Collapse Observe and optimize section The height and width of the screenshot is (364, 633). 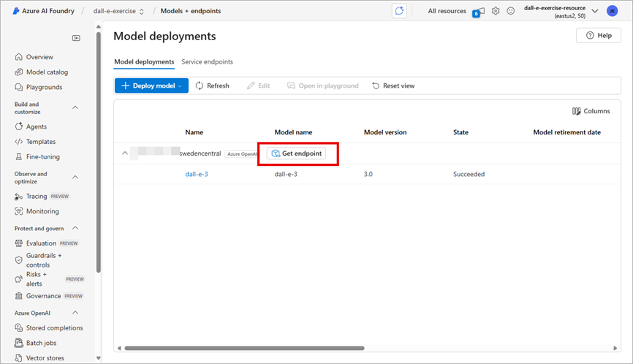[x=75, y=177]
